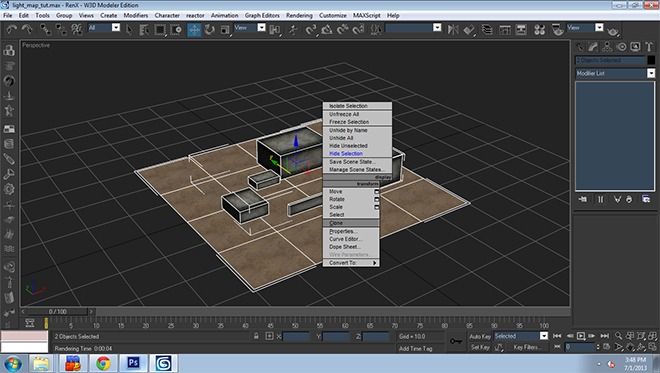Expand the Convert To submenu

351,263
